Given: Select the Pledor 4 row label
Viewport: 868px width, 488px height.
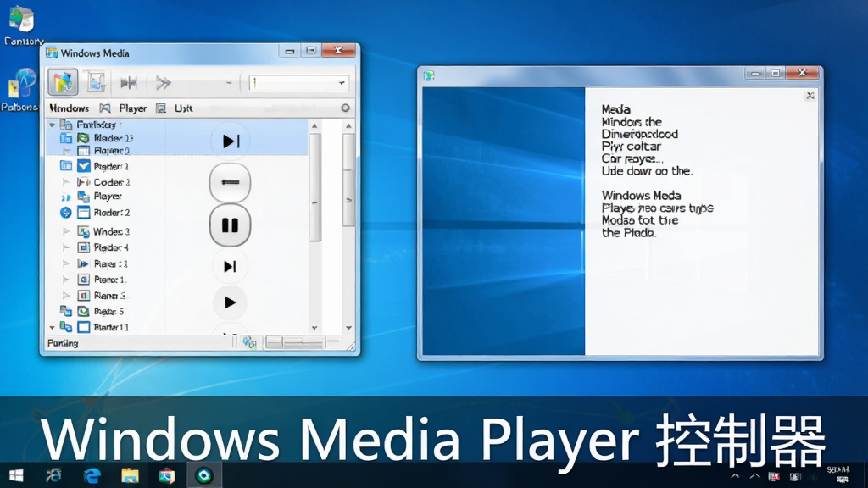Looking at the screenshot, I should (111, 247).
